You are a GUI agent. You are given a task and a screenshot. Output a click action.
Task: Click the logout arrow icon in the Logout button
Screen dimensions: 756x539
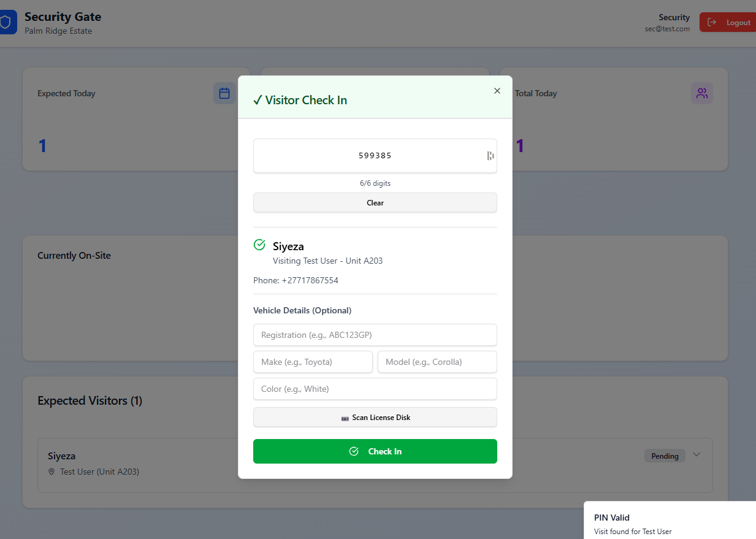pos(712,21)
